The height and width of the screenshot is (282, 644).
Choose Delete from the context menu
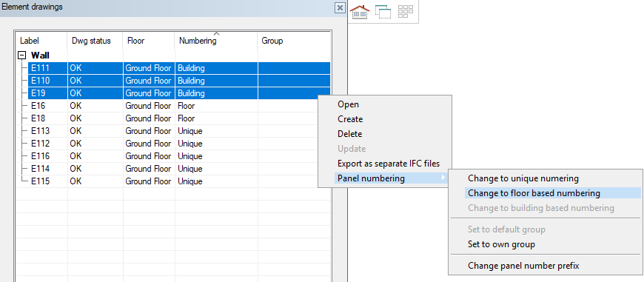click(x=349, y=134)
